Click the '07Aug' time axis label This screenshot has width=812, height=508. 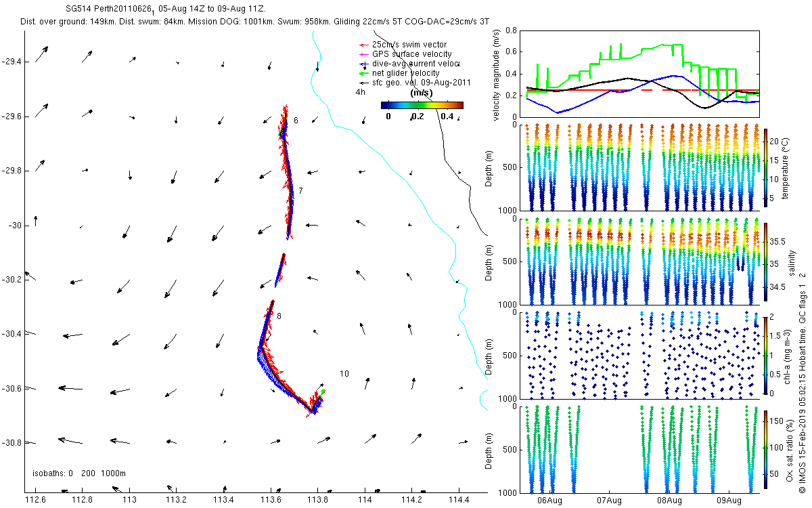tap(610, 501)
